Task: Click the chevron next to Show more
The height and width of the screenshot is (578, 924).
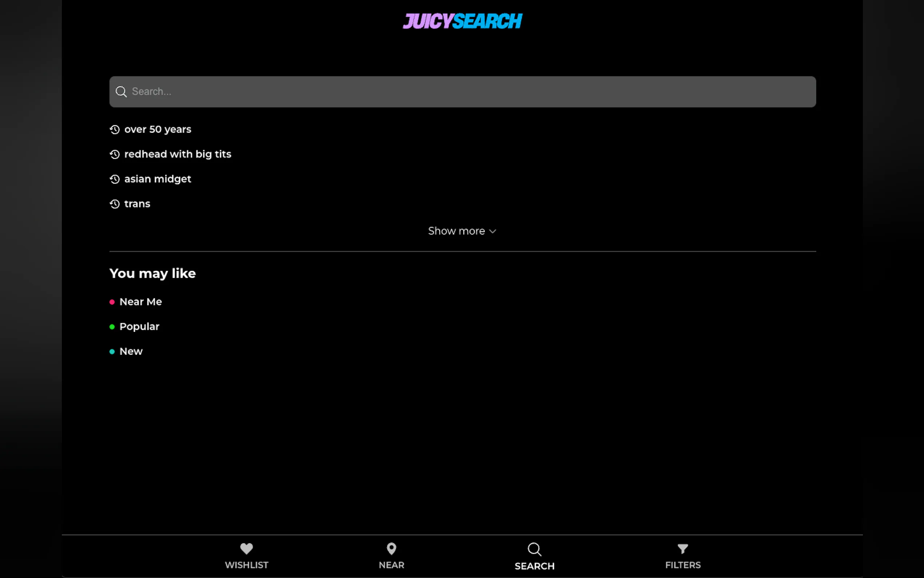Action: (493, 231)
